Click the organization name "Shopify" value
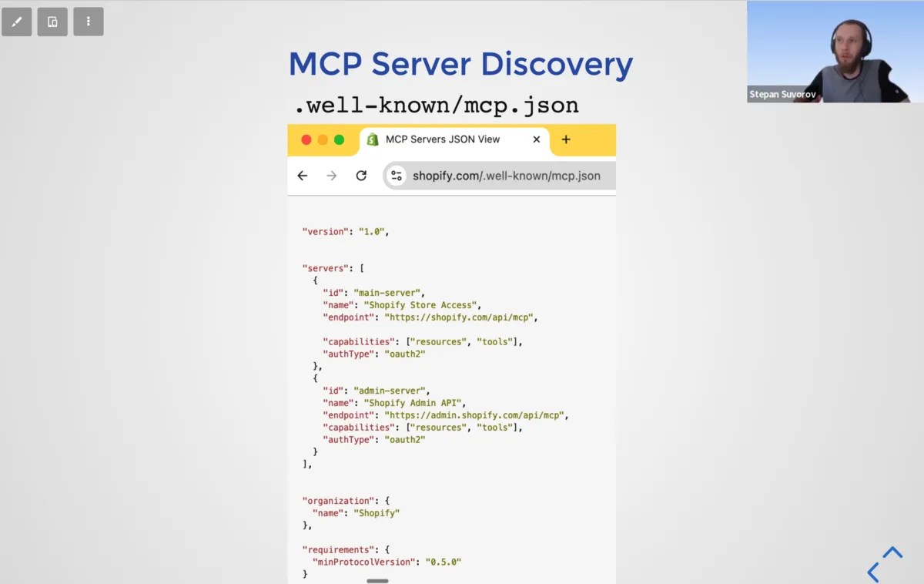This screenshot has height=584, width=924. [377, 513]
